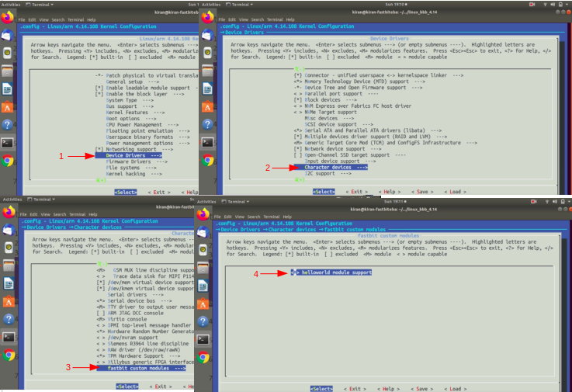Screen dimensions: 572x392
Task: Launch Ubuntu Software in the dock beside the main kernel menu
Action: click(7, 107)
